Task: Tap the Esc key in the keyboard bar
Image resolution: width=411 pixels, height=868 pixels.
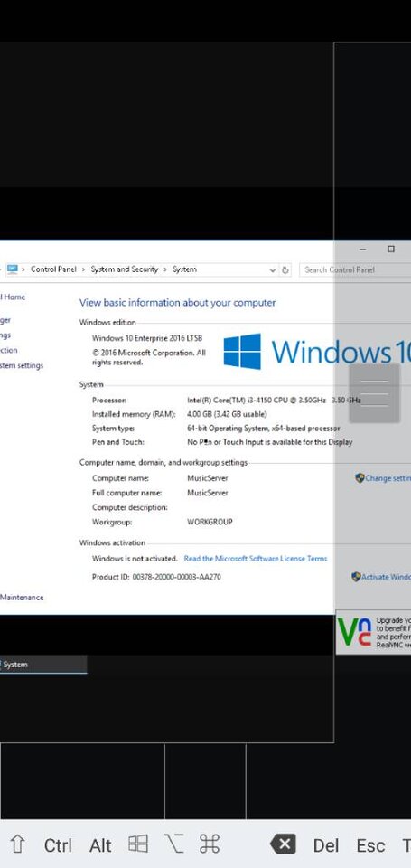Action: pyautogui.click(x=370, y=845)
